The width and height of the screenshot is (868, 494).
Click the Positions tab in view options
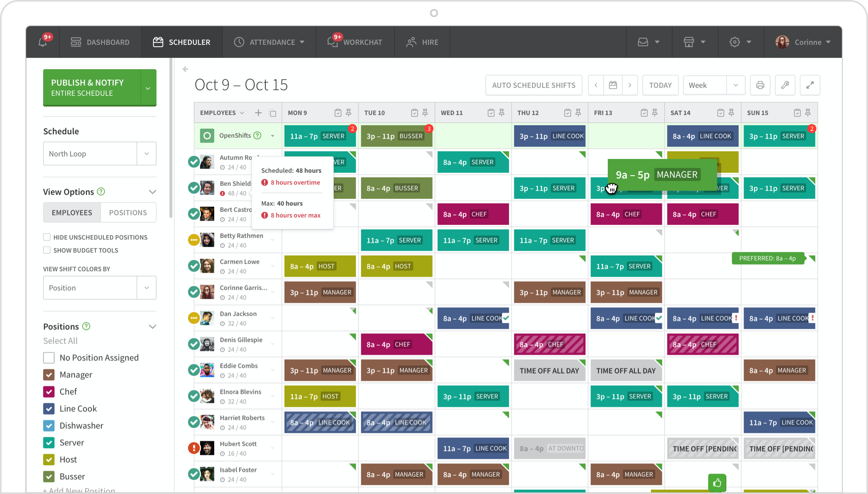128,212
